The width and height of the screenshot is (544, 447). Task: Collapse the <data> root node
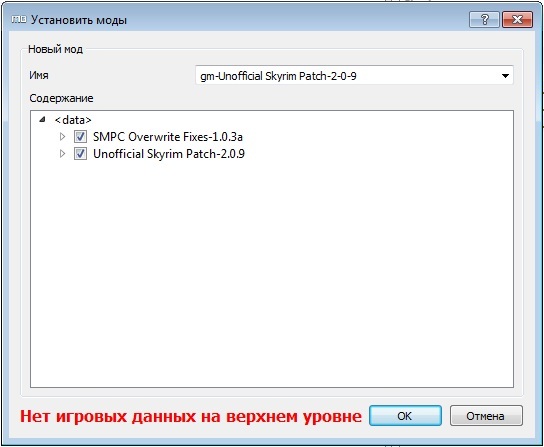click(x=42, y=120)
